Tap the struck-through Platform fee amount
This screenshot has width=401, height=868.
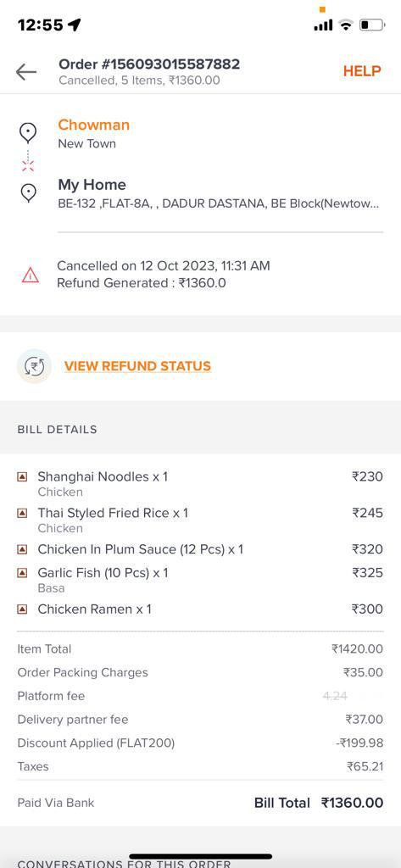tap(335, 697)
